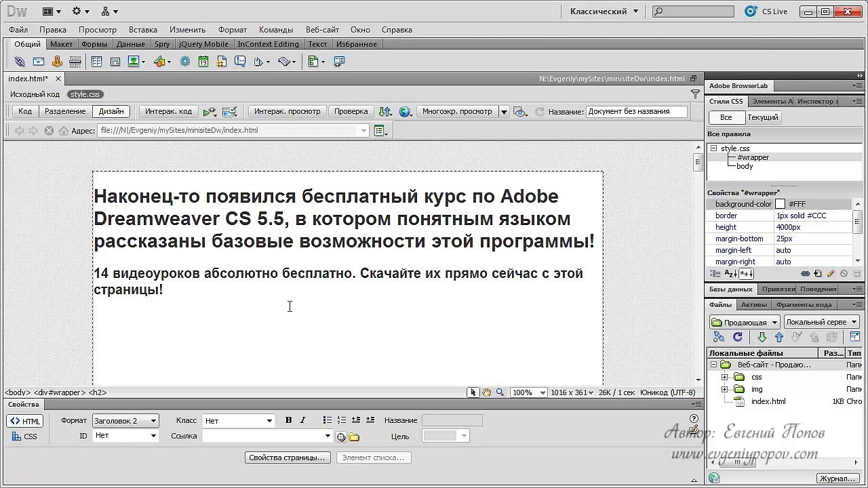Toggle bold formatting in Properties panel
868x488 pixels.
click(x=289, y=421)
